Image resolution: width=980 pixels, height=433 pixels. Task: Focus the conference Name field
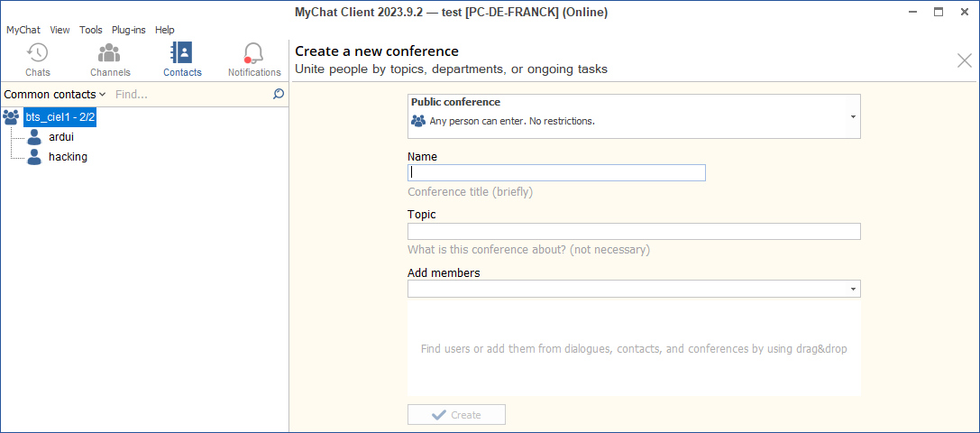coord(556,173)
